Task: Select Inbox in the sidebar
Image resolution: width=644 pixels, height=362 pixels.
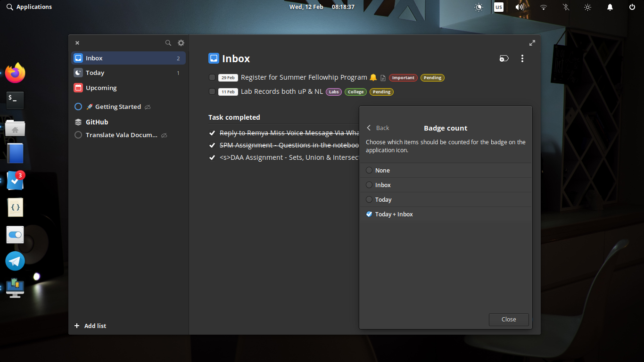Action: point(129,58)
